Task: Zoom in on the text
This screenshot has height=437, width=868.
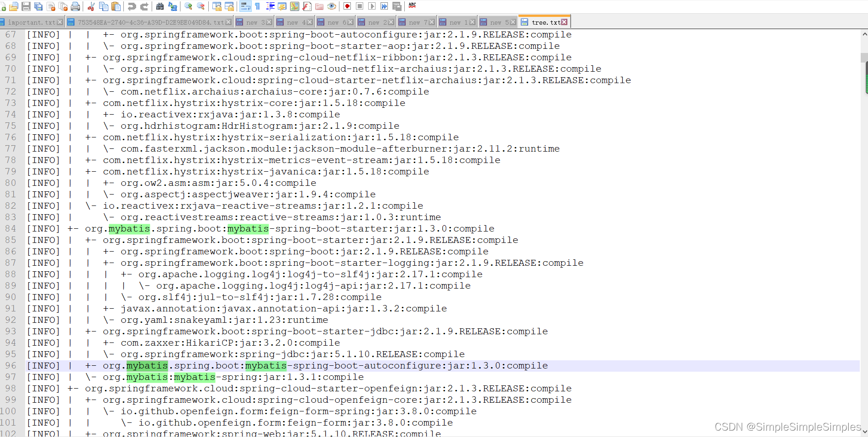Action: click(188, 6)
